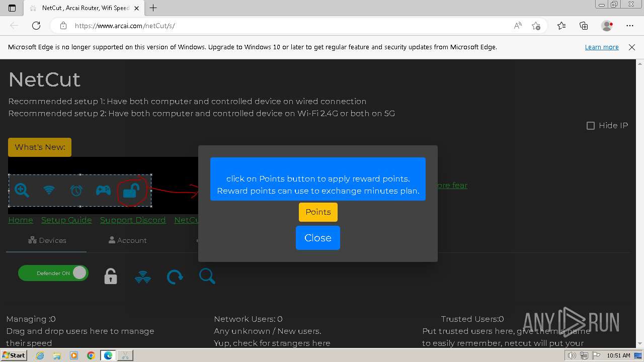The height and width of the screenshot is (362, 644).
Task: Click the browser Back arrow
Action: click(x=14, y=26)
